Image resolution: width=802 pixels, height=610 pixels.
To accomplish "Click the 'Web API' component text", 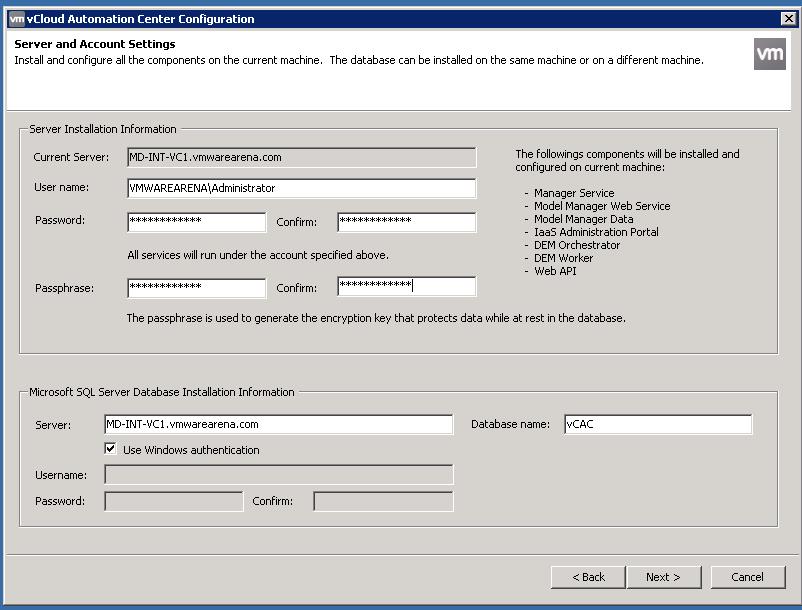I will click(555, 271).
